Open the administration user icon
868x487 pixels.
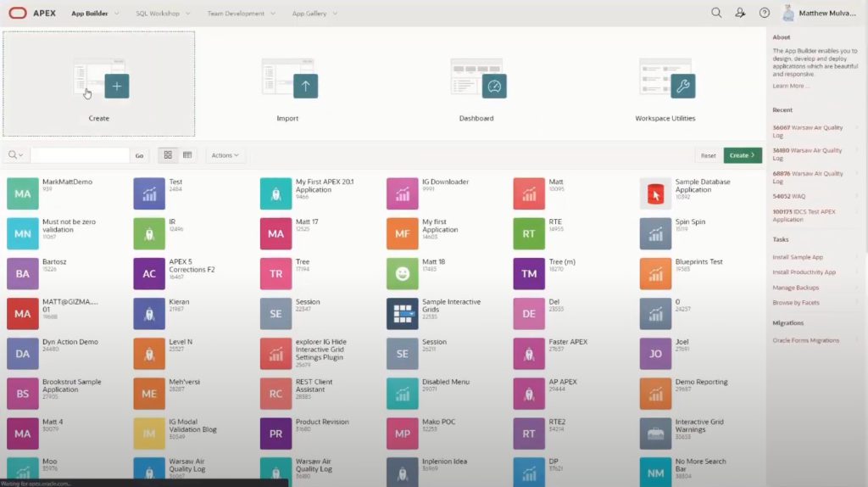tap(740, 13)
